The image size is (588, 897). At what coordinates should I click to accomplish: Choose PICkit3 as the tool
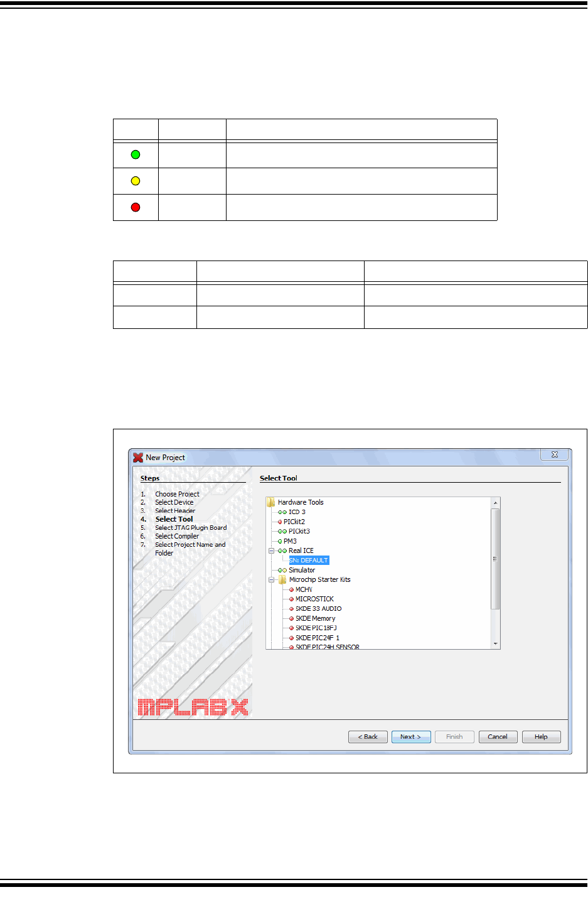coord(299,532)
